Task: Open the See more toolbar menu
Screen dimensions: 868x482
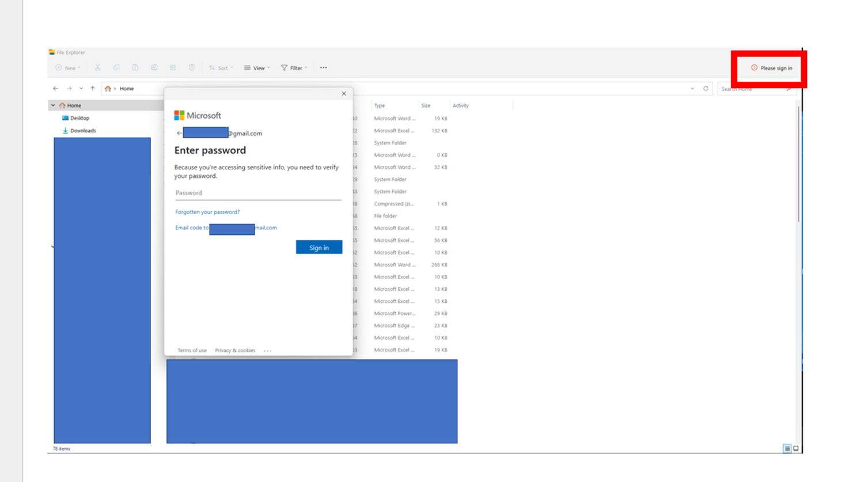Action: coord(323,67)
